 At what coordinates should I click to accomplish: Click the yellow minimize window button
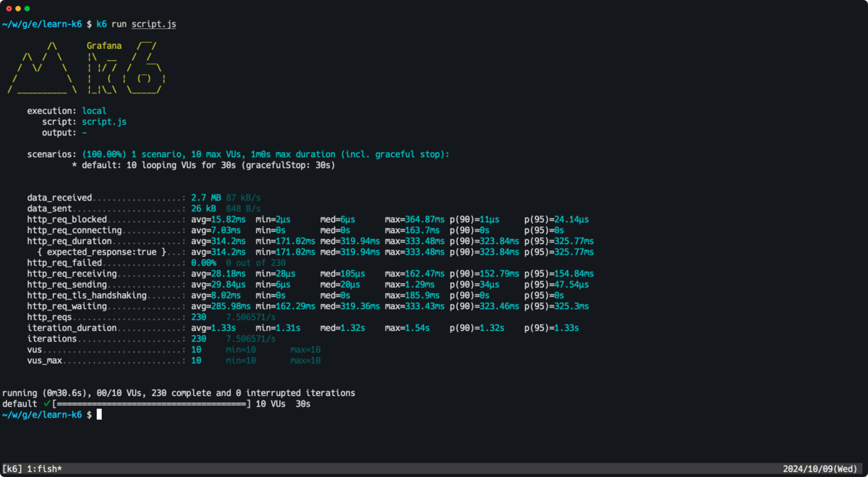18,8
